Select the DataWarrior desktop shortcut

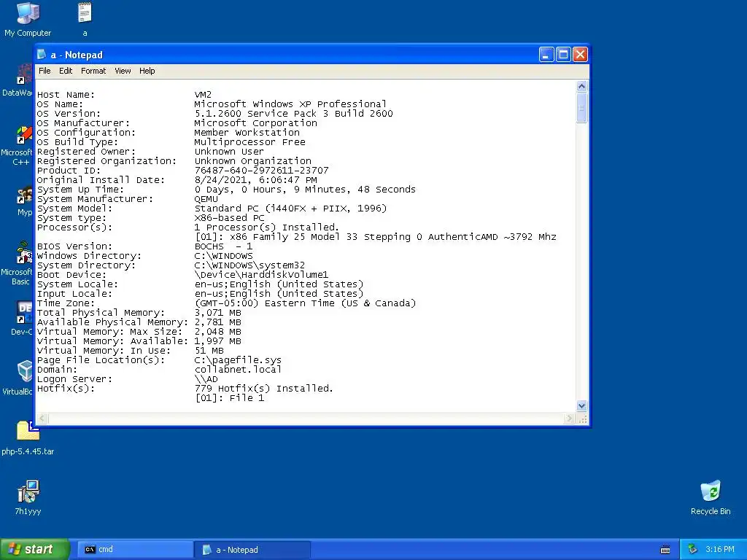click(x=18, y=81)
